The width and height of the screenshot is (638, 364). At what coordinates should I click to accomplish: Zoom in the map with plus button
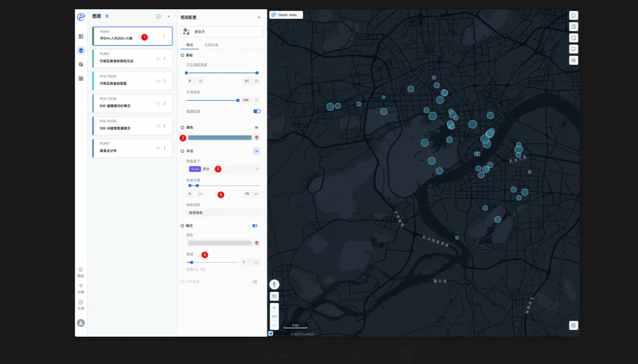pos(274,308)
